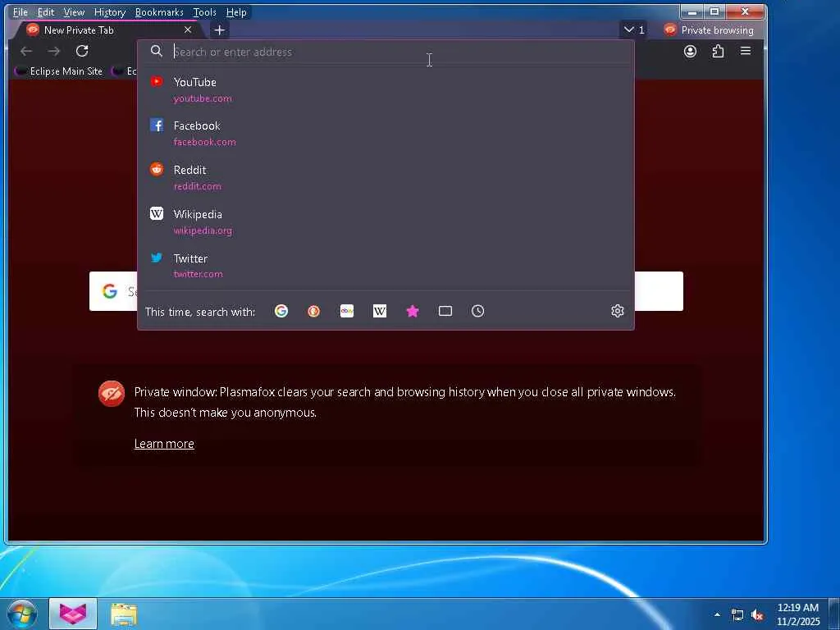This screenshot has width=840, height=630.
Task: Select the New Private Tab tab
Action: (109, 30)
